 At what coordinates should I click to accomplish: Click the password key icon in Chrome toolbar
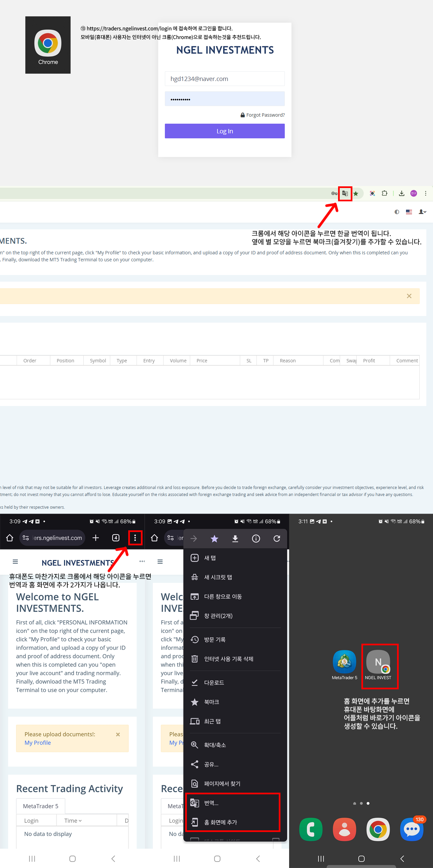pyautogui.click(x=334, y=193)
